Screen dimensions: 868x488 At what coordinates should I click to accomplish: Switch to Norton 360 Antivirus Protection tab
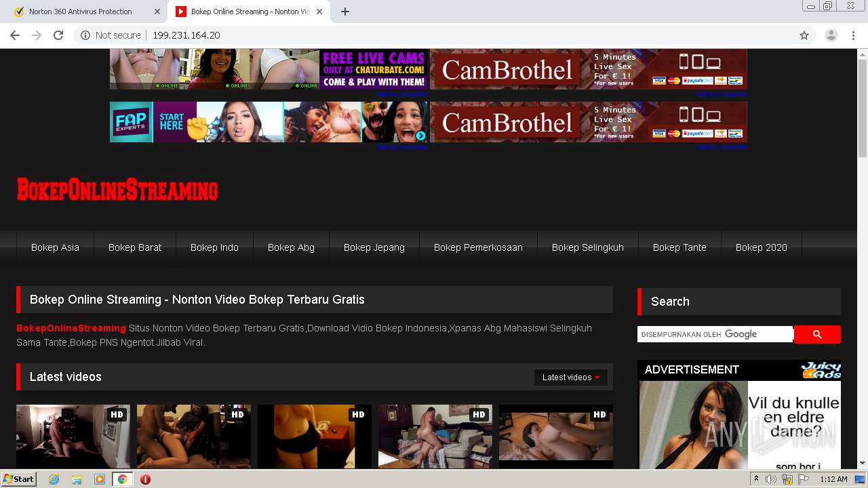click(x=85, y=12)
